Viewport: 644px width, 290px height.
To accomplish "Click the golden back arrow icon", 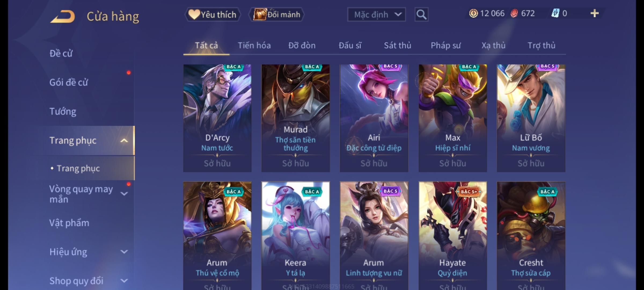I will pyautogui.click(x=63, y=17).
